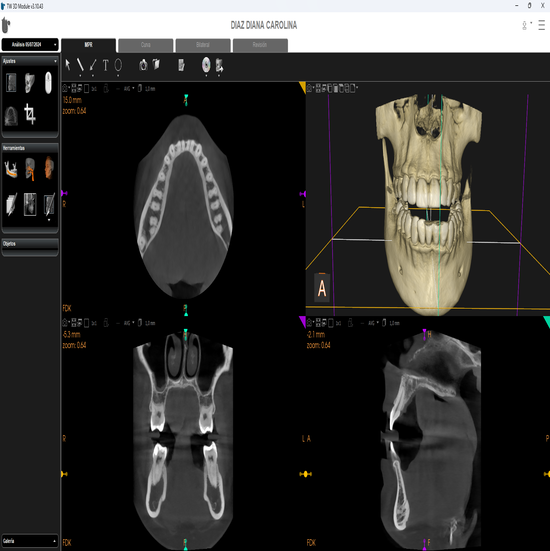Click the Objetos panel header

pyautogui.click(x=30, y=244)
